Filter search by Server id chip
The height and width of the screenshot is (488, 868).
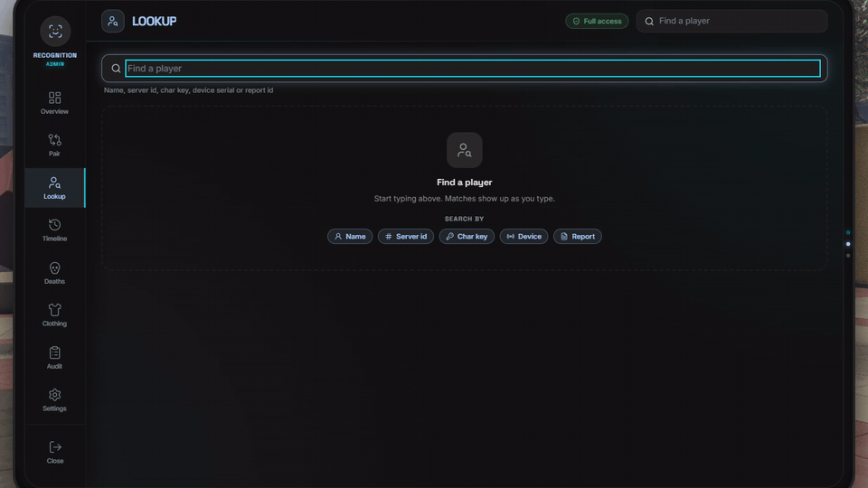(x=406, y=236)
